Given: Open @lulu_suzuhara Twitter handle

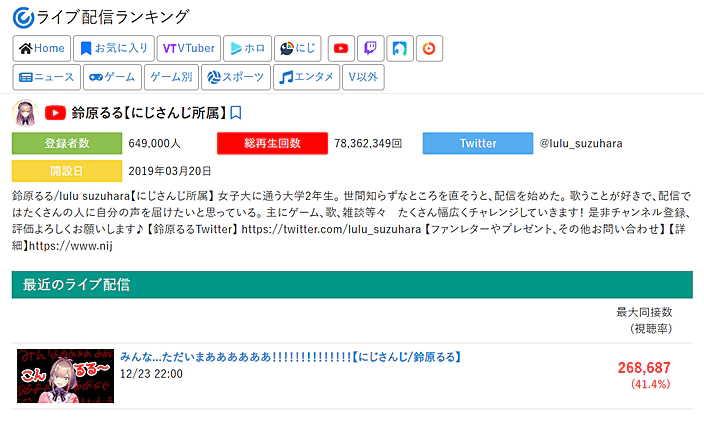Looking at the screenshot, I should (x=581, y=144).
